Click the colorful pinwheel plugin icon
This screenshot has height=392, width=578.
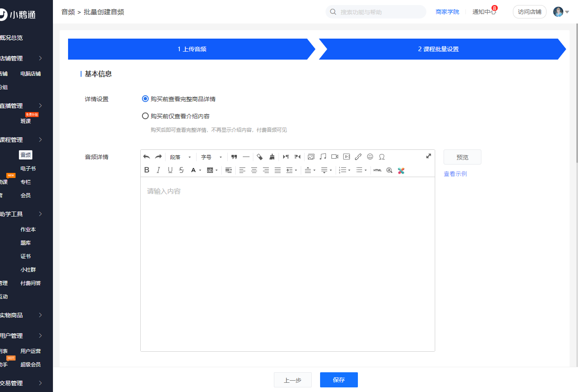401,171
